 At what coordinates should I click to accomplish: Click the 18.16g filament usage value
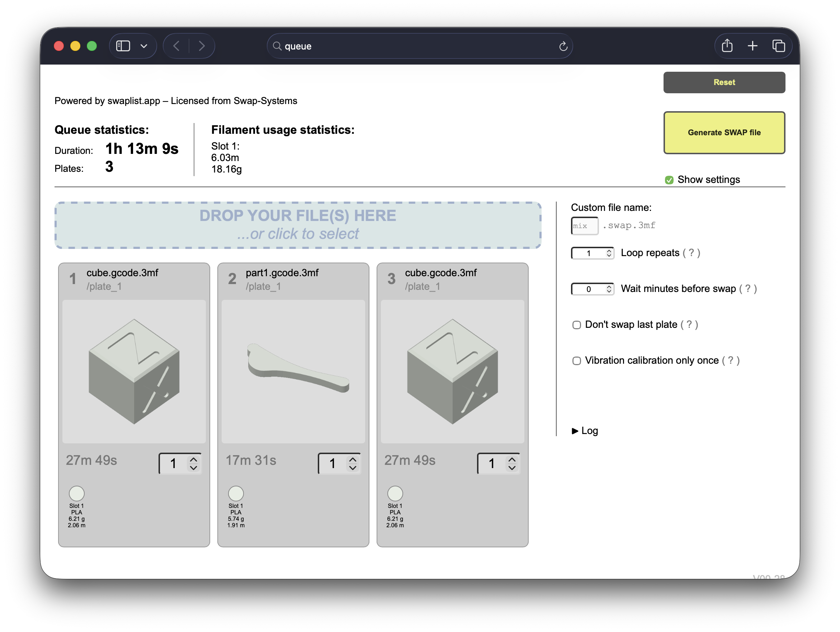click(226, 169)
